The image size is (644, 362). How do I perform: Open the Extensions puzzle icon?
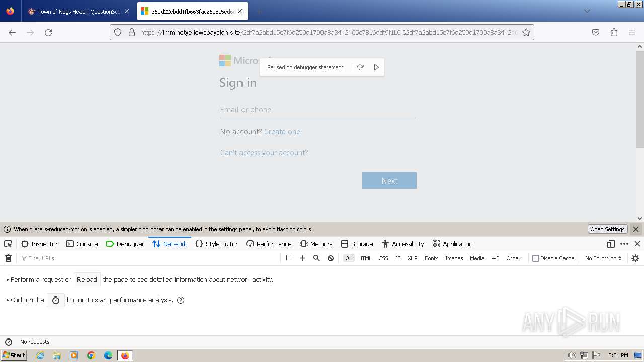click(614, 32)
